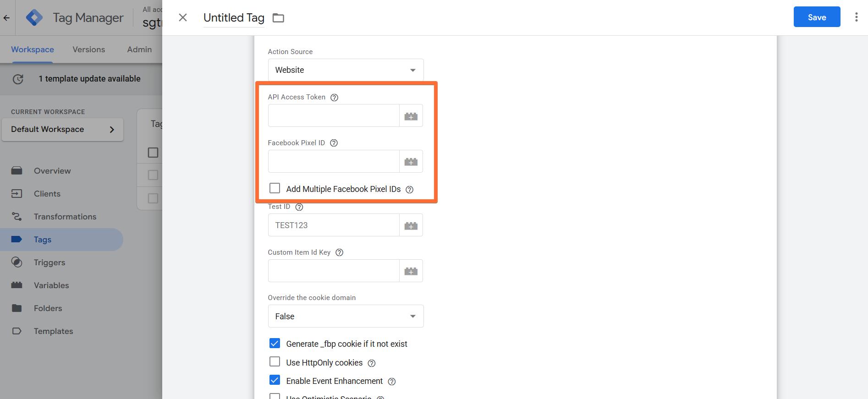Image resolution: width=868 pixels, height=399 pixels.
Task: Show help for Custom Item Id Key
Action: coord(340,252)
